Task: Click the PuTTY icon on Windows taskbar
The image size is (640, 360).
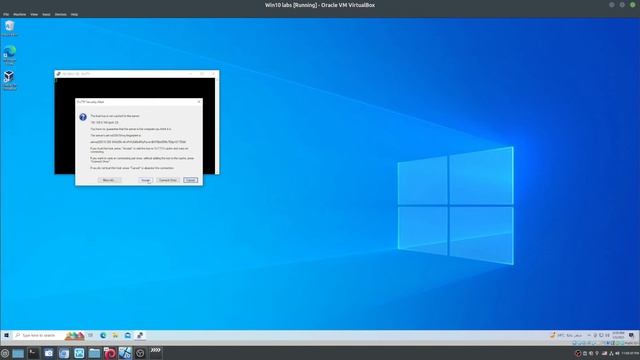Action: point(140,335)
